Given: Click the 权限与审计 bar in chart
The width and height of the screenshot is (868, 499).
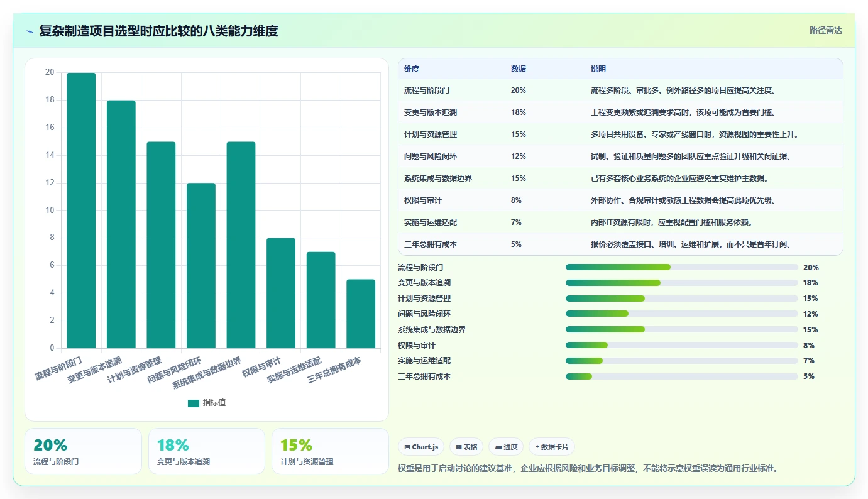Looking at the screenshot, I should [x=281, y=293].
